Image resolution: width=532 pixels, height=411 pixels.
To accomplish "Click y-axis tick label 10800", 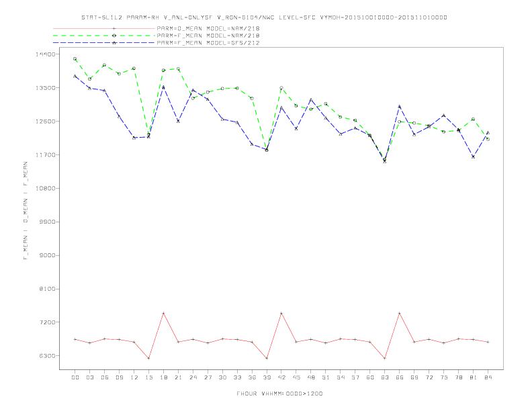I will pyautogui.click(x=45, y=189).
